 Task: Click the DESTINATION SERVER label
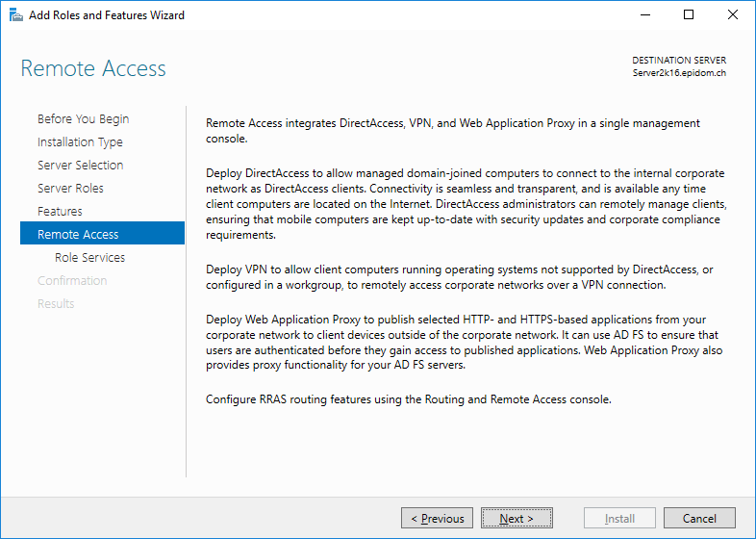(679, 61)
